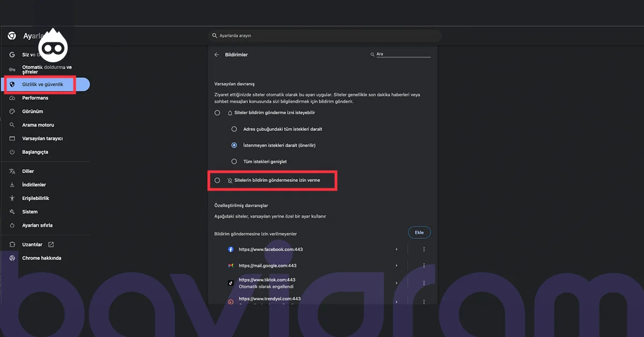Image resolution: width=644 pixels, height=337 pixels.
Task: Select 'Sitelerin bildirim göndermesine izin verme' radio button
Action: tap(217, 180)
